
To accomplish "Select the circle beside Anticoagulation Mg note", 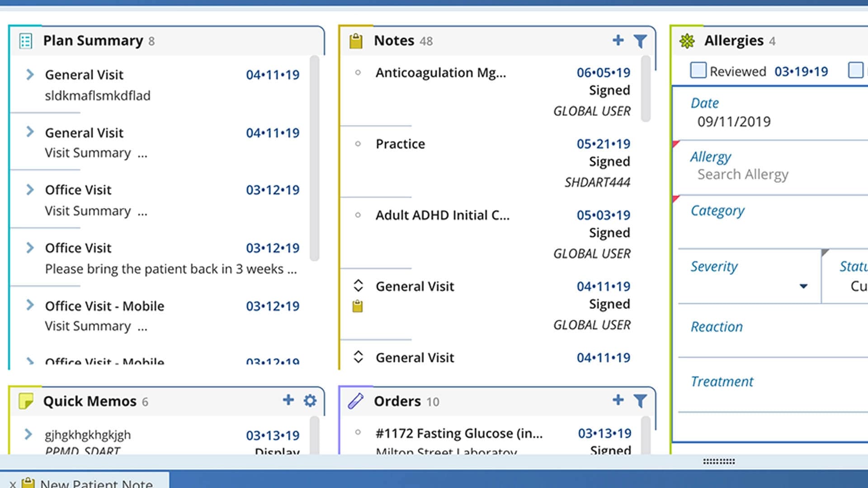I will pyautogui.click(x=359, y=71).
